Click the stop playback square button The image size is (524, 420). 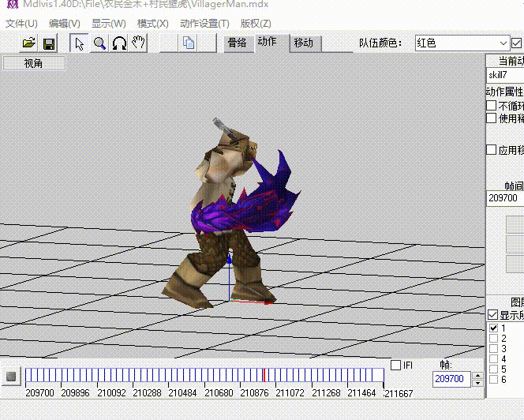[11, 377]
